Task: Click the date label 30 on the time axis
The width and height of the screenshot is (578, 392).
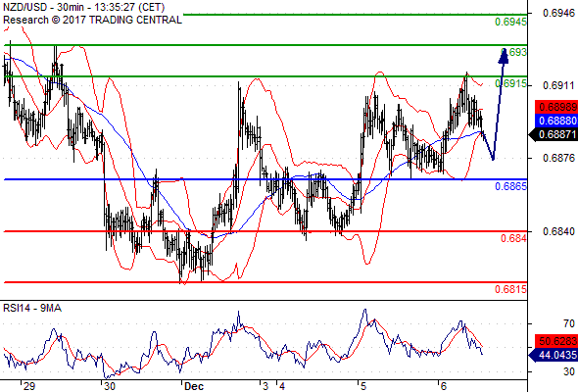Action: pos(110,386)
